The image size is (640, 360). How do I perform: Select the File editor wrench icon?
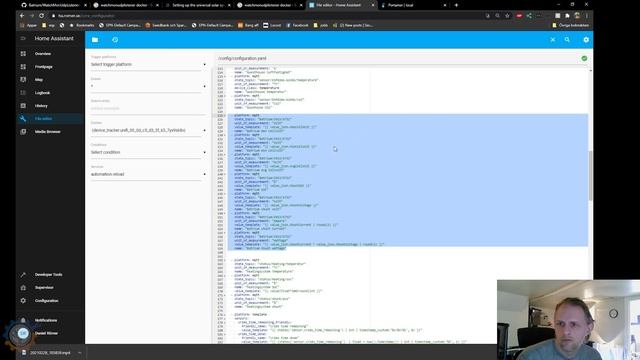point(23,119)
